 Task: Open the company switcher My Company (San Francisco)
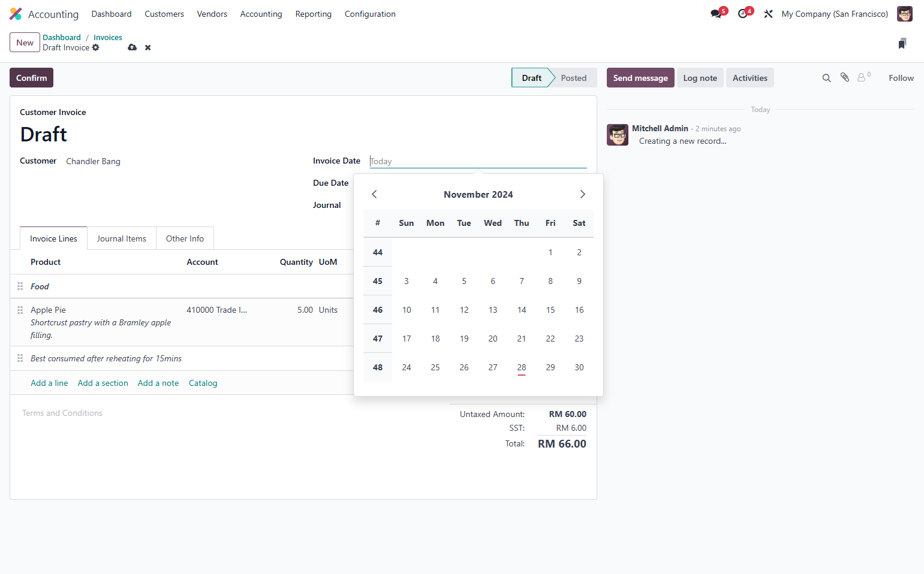click(835, 14)
